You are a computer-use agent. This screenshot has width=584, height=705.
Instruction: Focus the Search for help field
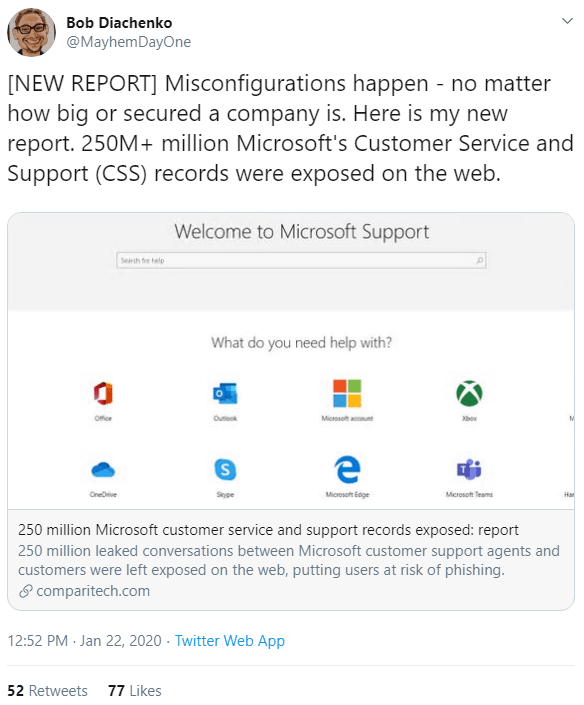(x=301, y=260)
